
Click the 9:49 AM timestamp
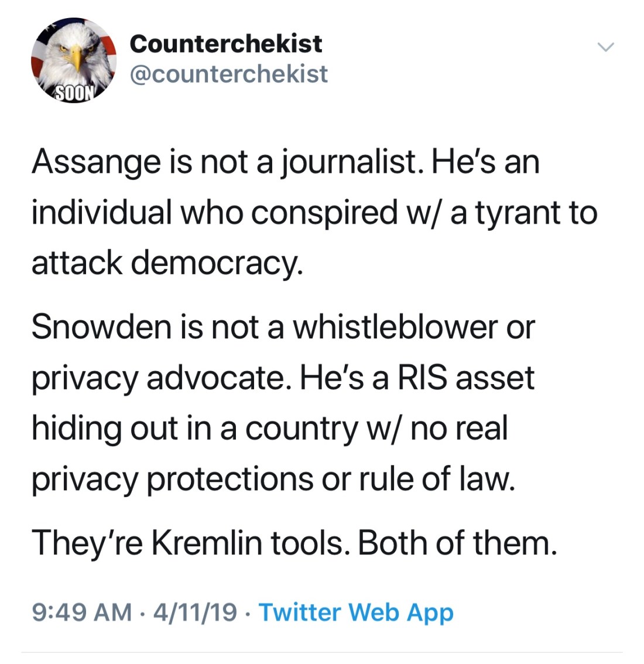tap(81, 612)
